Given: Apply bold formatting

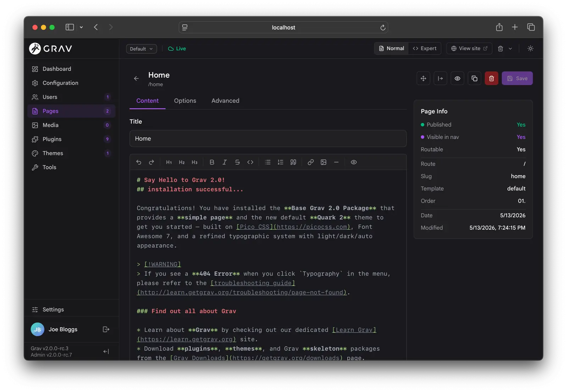Looking at the screenshot, I should 212,162.
